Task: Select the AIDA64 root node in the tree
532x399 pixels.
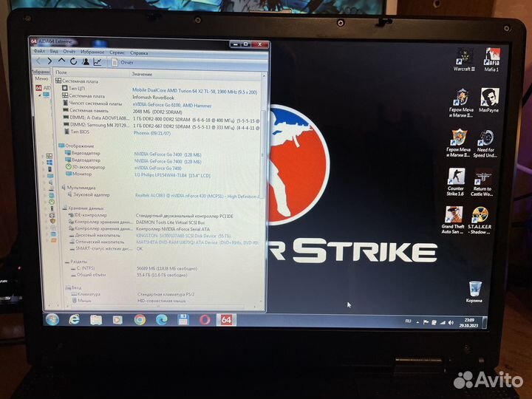Action: [42, 88]
